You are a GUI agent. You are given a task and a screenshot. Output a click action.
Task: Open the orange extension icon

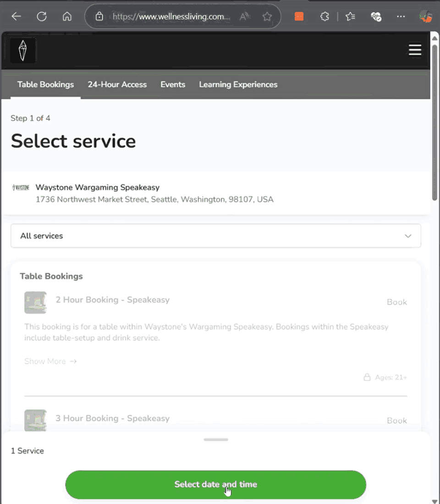click(x=299, y=16)
